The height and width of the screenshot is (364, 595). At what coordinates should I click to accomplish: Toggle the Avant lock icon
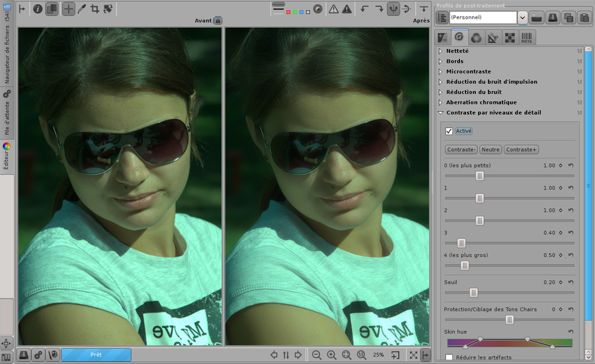coord(218,20)
